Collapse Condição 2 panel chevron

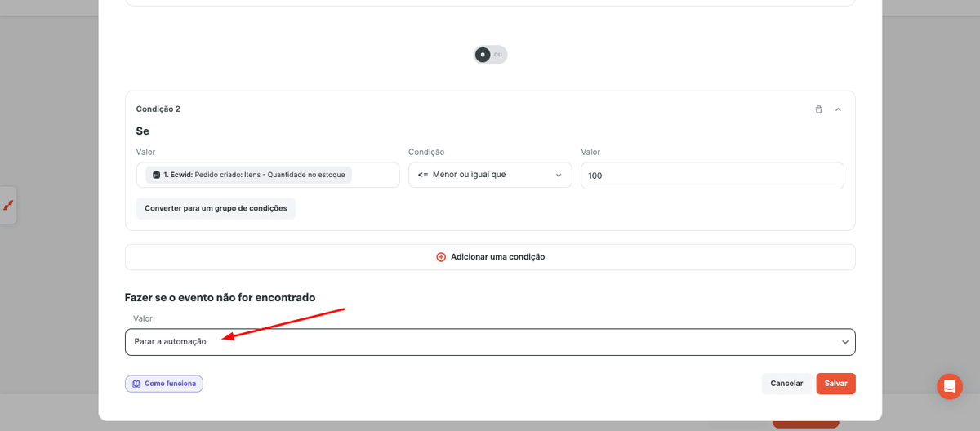tap(838, 109)
